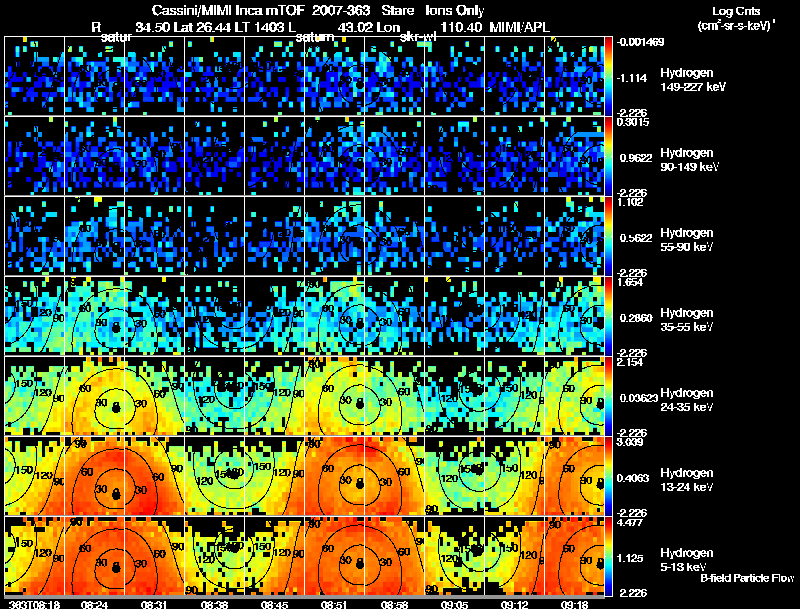
Task: Click the '0.4063' colorbar value
Action: point(636,478)
